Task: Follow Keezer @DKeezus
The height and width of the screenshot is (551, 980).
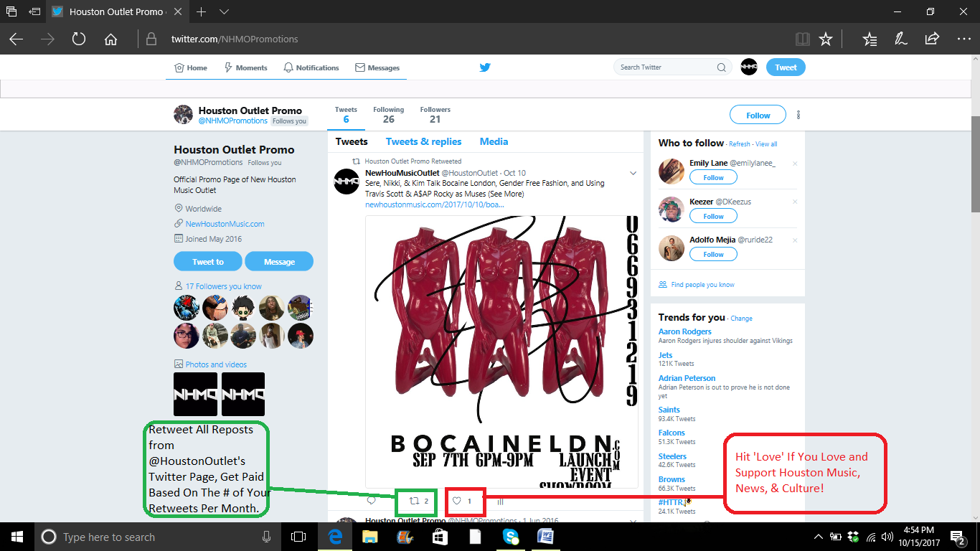Action: 713,216
